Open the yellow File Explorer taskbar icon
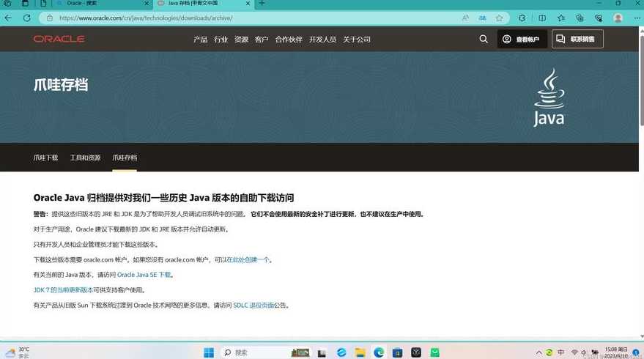Screen dimensions: 644x359 (x=360, y=352)
